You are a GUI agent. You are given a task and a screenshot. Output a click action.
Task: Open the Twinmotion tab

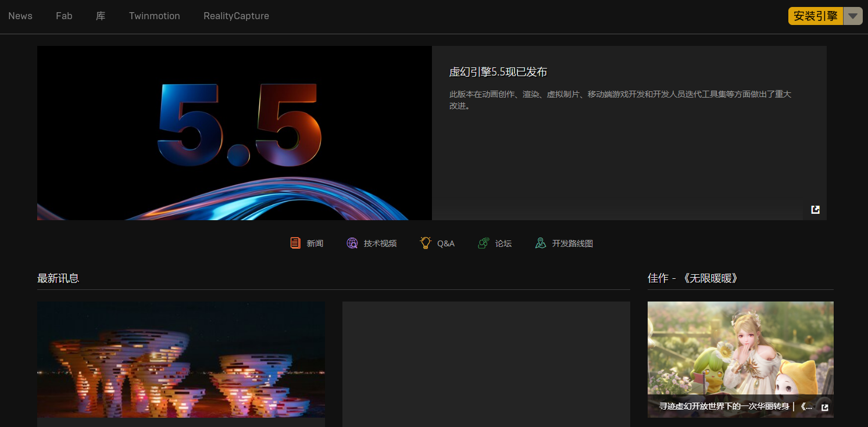tap(154, 16)
